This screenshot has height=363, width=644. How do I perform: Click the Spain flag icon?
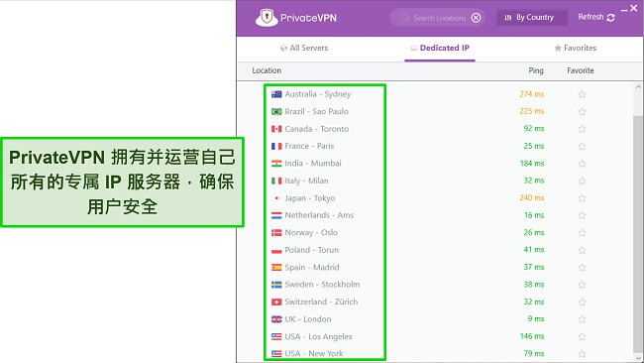[276, 267]
